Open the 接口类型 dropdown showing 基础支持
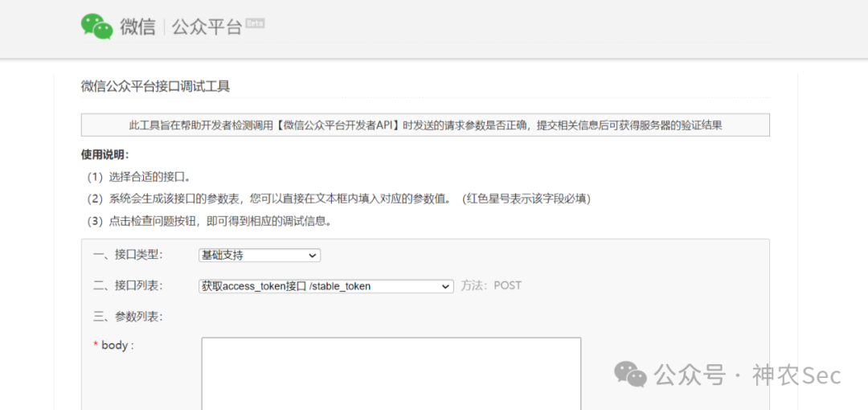 click(260, 256)
